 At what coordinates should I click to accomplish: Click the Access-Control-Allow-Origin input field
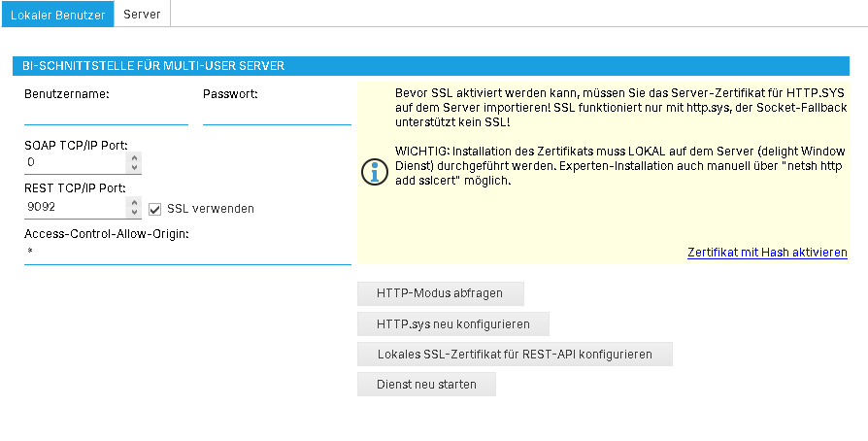[186, 253]
